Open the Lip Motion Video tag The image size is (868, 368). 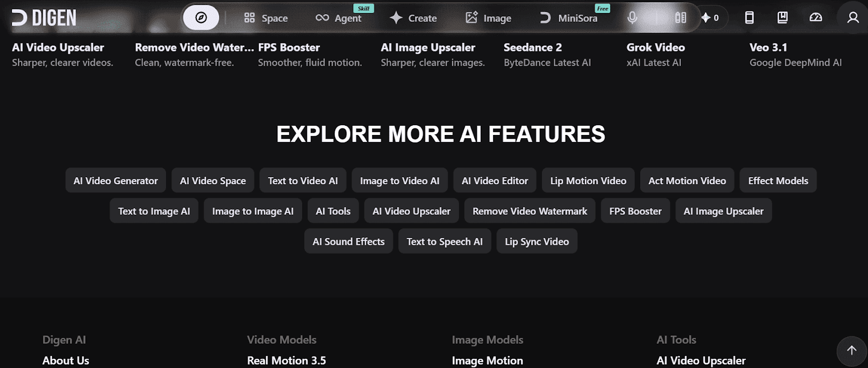(x=588, y=180)
